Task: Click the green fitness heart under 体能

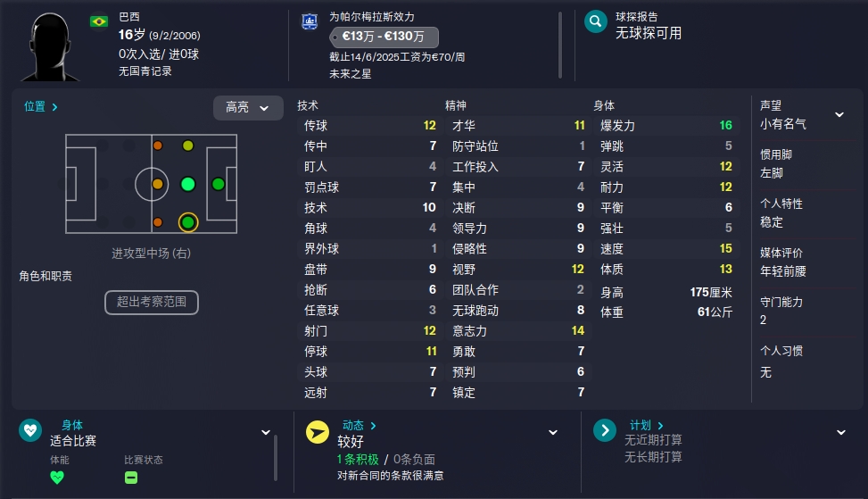Action: click(57, 478)
